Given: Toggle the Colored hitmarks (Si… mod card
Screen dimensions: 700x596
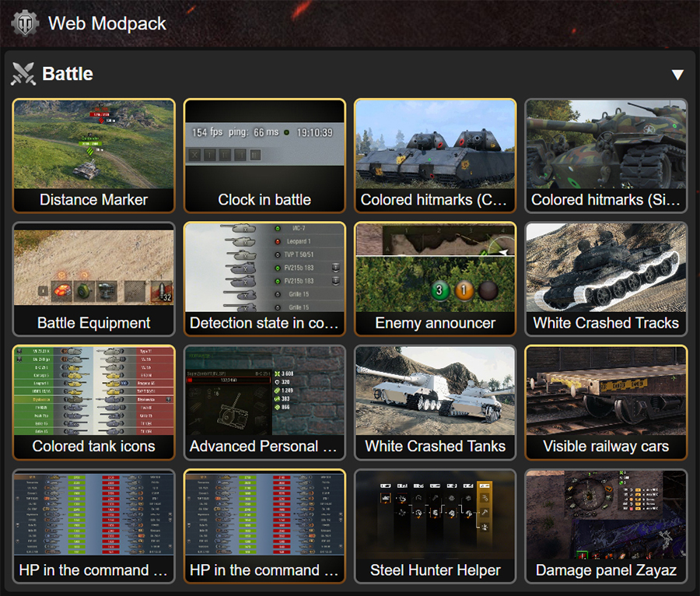Looking at the screenshot, I should tap(606, 156).
